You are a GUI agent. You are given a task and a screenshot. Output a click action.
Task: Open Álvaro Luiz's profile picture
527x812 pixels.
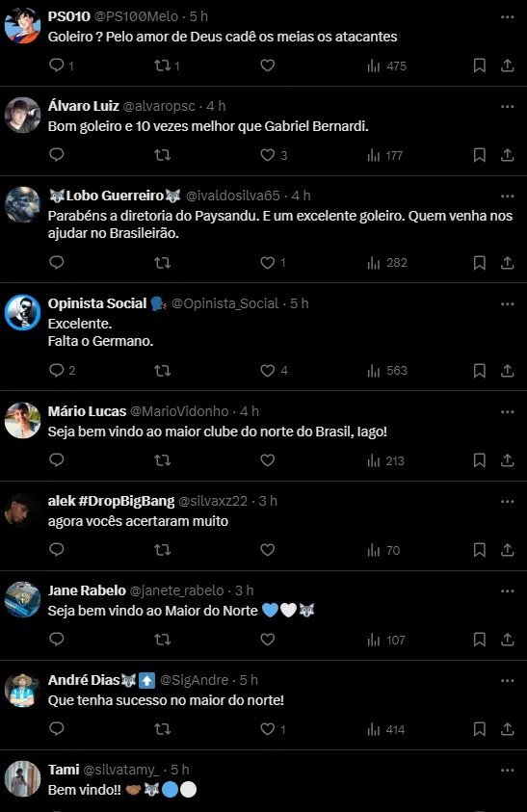[23, 115]
